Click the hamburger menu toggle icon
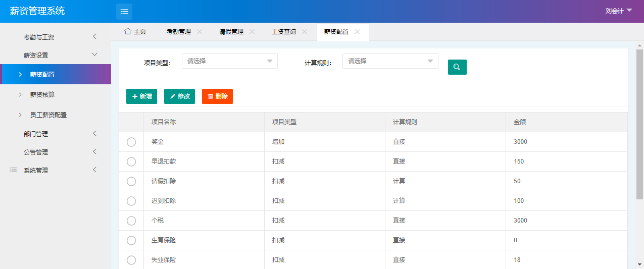Viewport: 644px width, 269px height. (x=124, y=12)
